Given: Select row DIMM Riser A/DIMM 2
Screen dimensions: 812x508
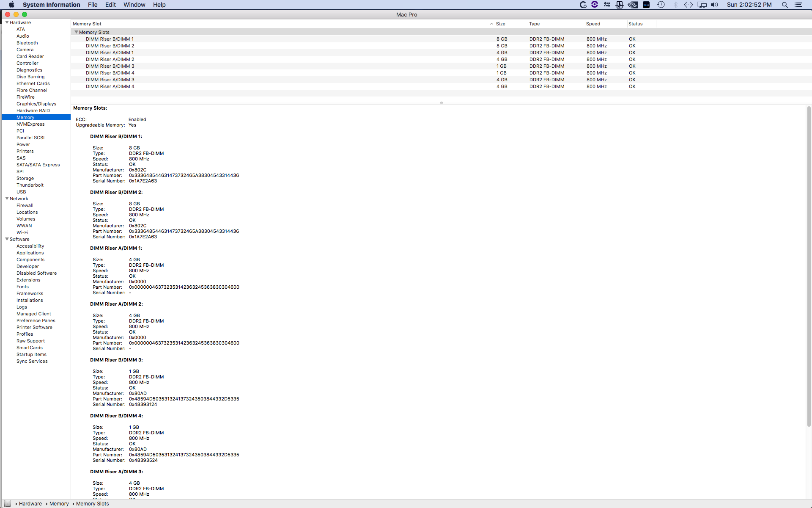Looking at the screenshot, I should [x=441, y=59].
